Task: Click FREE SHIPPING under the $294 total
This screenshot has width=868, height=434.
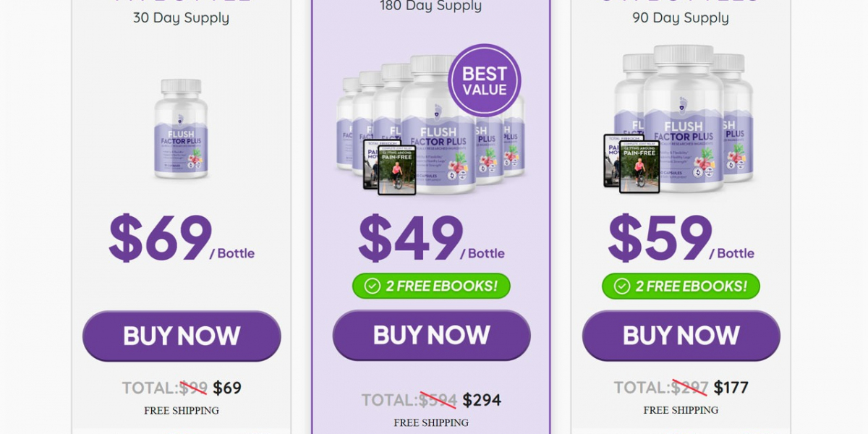Action: point(431,422)
